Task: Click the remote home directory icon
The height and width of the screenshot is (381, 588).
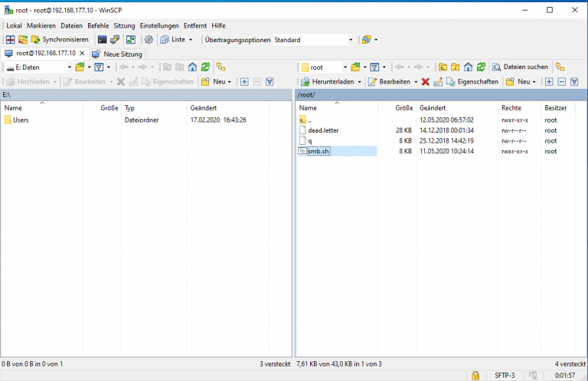Action: tap(468, 67)
